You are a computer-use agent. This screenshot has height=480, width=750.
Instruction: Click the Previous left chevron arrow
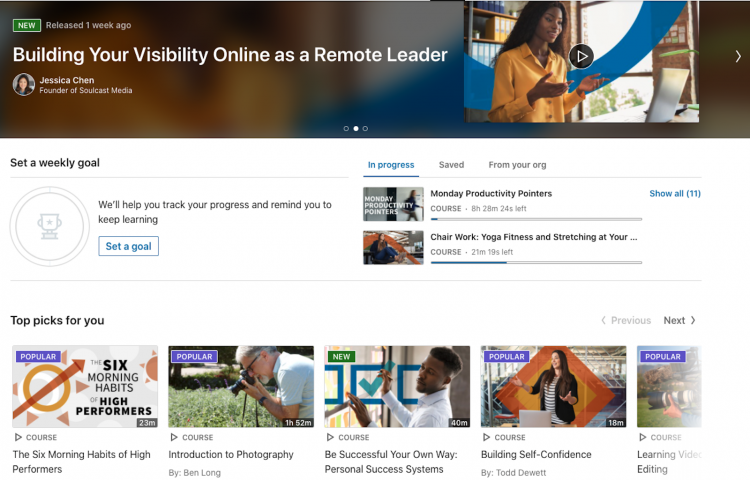pyautogui.click(x=603, y=320)
